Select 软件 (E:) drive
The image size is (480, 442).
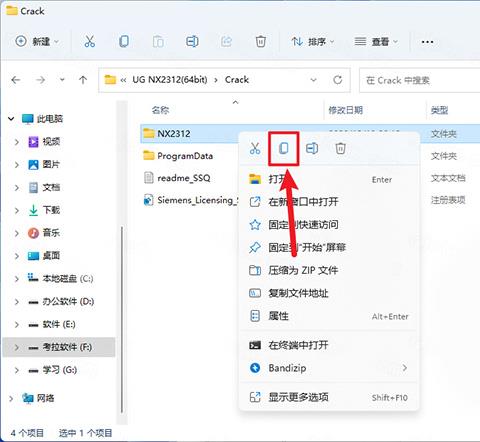(52, 324)
